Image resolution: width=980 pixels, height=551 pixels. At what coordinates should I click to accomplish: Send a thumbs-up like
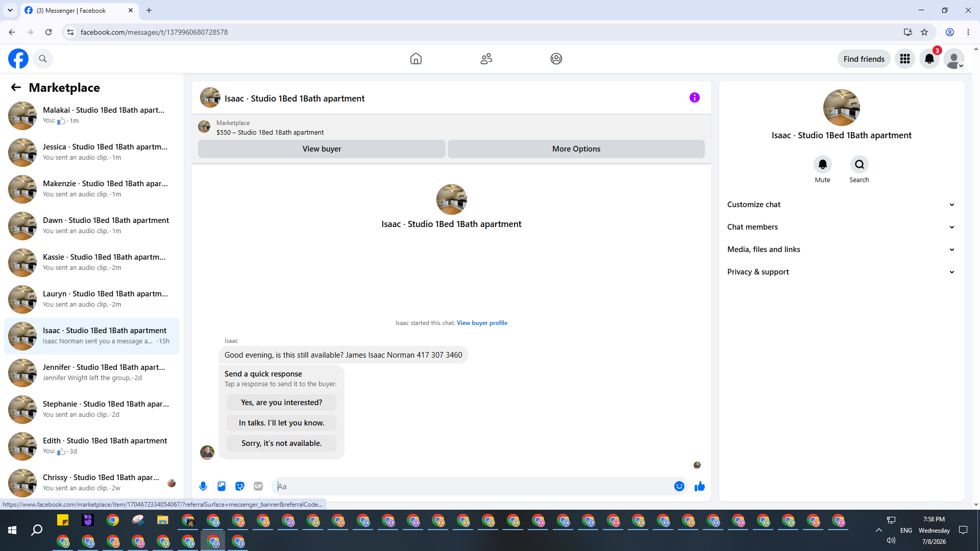[700, 486]
